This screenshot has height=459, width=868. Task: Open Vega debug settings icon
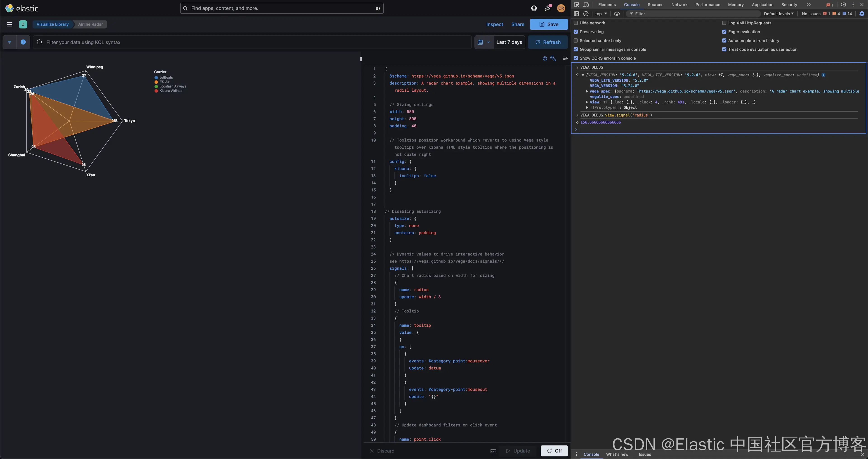(x=553, y=60)
